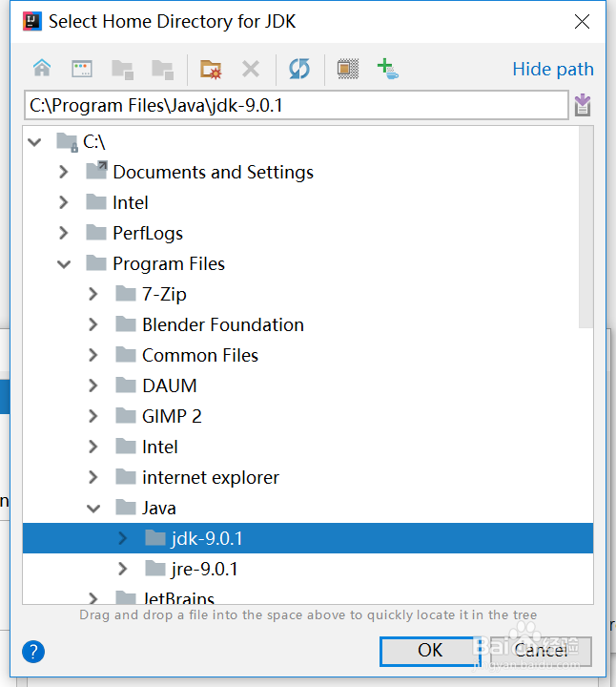This screenshot has height=687, width=616.
Task: Click the Project directory toolbar icon
Action: 123,70
